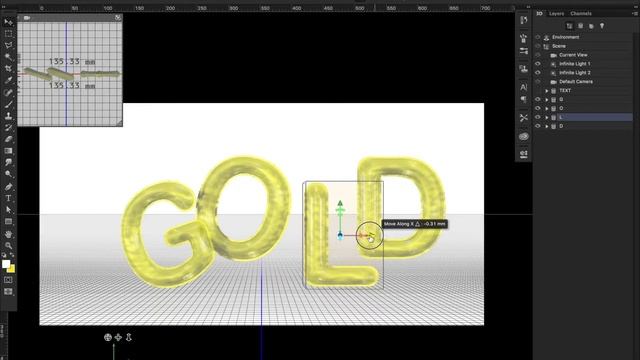Switch to the Layers tab
Viewport: 640px width, 360px height.
tap(556, 13)
